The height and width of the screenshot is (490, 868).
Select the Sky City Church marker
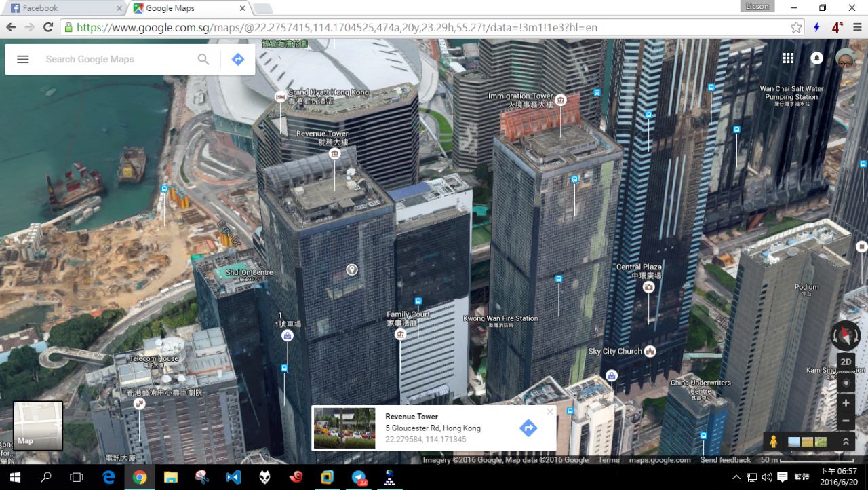point(650,351)
